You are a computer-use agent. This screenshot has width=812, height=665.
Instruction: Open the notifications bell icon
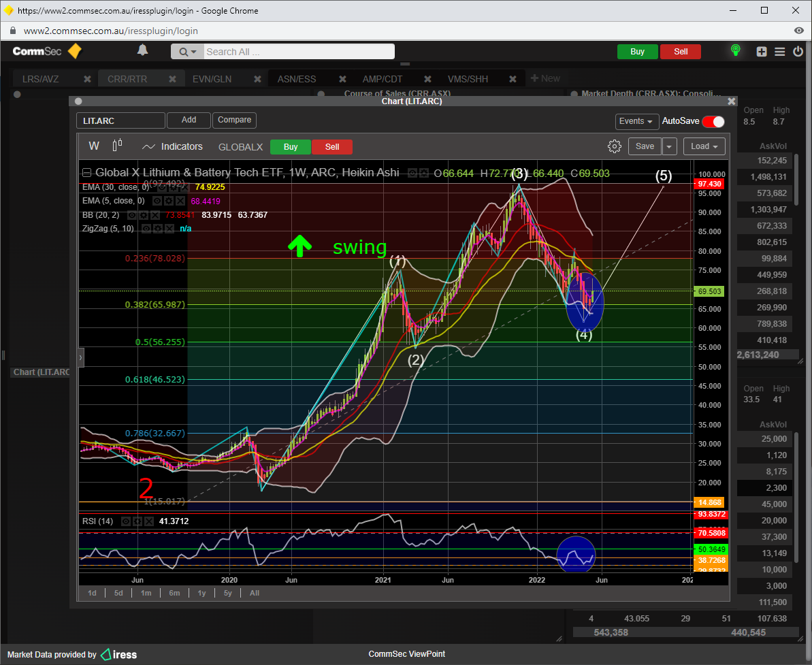pos(142,50)
